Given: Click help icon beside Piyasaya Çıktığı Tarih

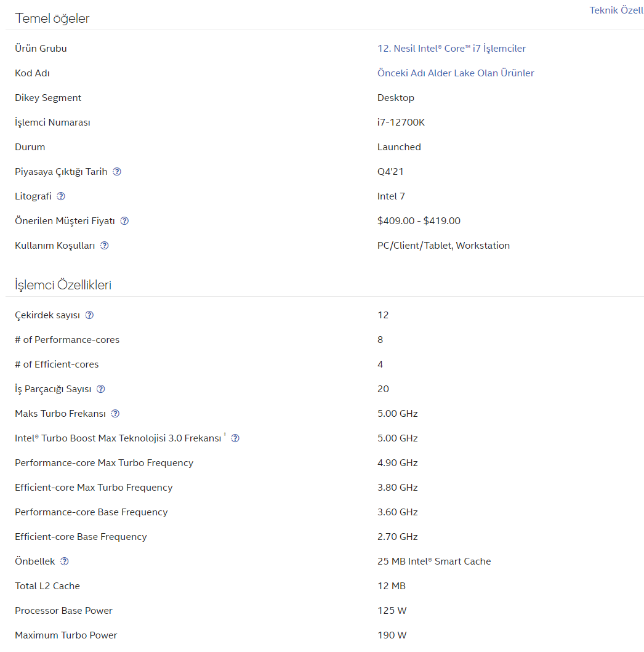Looking at the screenshot, I should pos(117,172).
